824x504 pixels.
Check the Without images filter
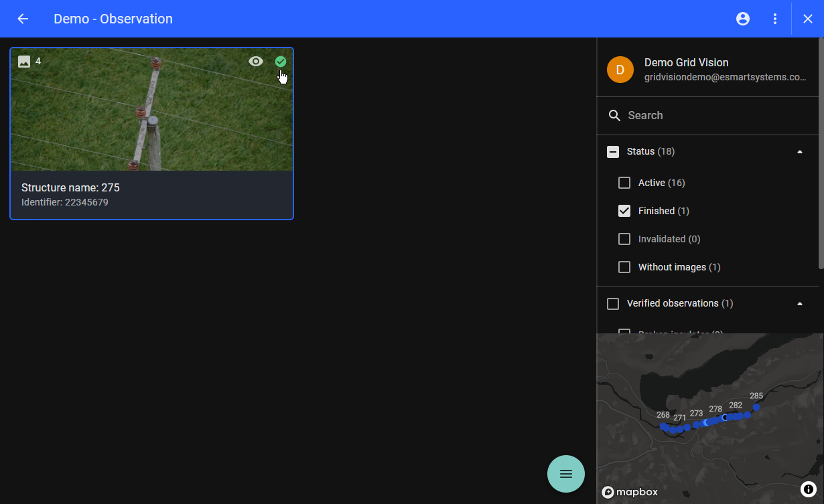(624, 267)
